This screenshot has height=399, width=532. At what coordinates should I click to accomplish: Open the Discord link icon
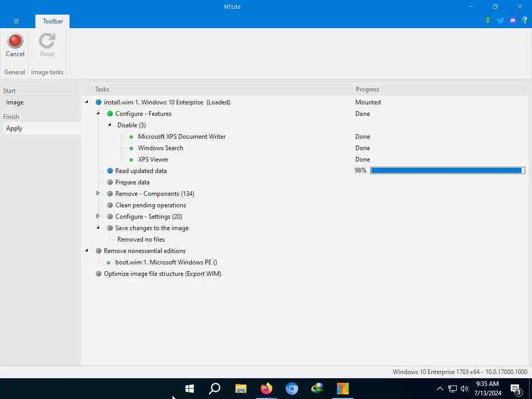[513, 20]
